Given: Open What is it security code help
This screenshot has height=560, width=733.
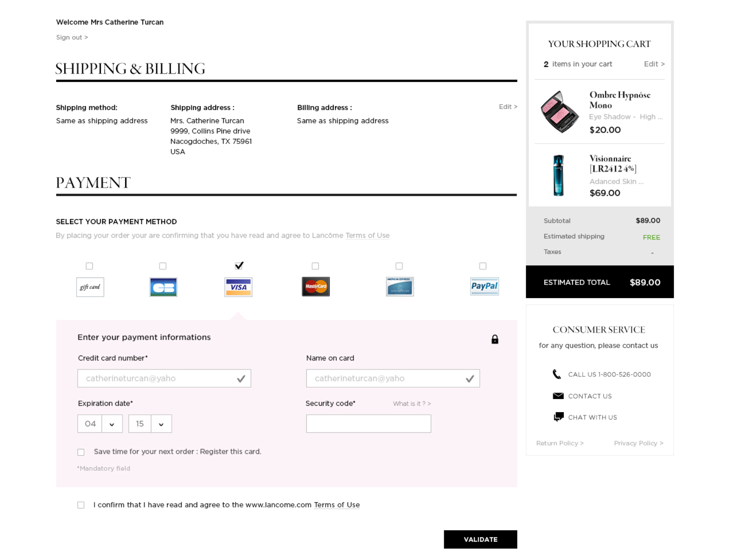Looking at the screenshot, I should click(x=412, y=404).
